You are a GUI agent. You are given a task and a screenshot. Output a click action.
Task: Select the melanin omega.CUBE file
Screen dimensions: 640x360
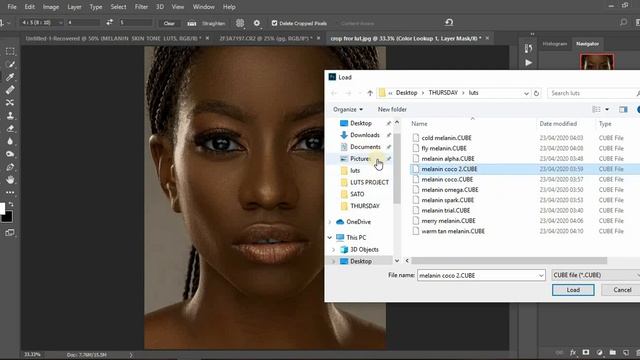click(450, 190)
